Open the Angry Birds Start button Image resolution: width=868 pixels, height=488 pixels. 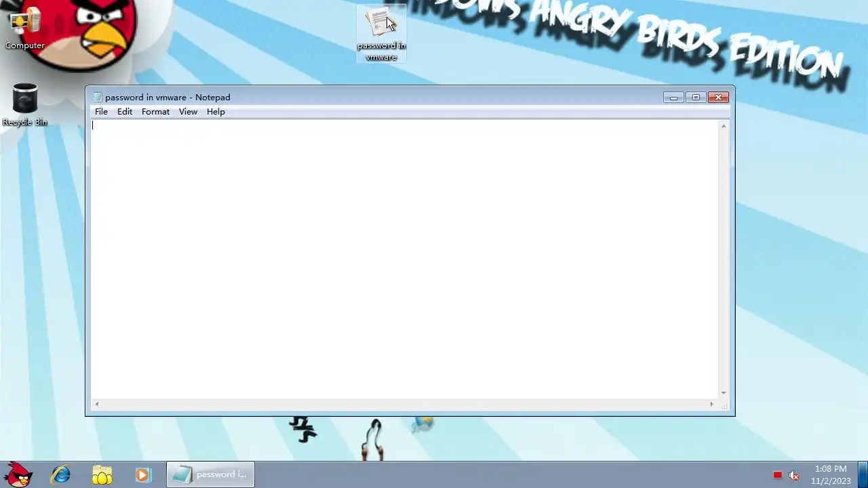tap(19, 474)
